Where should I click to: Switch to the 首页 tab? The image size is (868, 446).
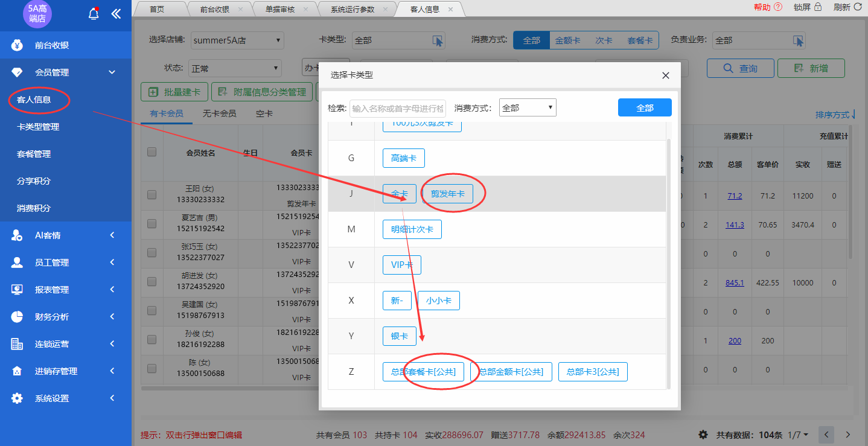coord(156,9)
